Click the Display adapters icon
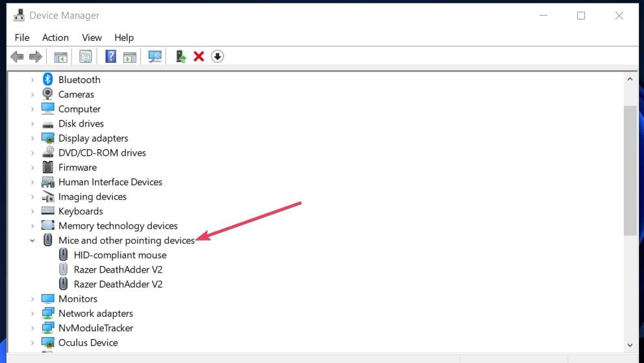The width and height of the screenshot is (644, 363). [47, 138]
